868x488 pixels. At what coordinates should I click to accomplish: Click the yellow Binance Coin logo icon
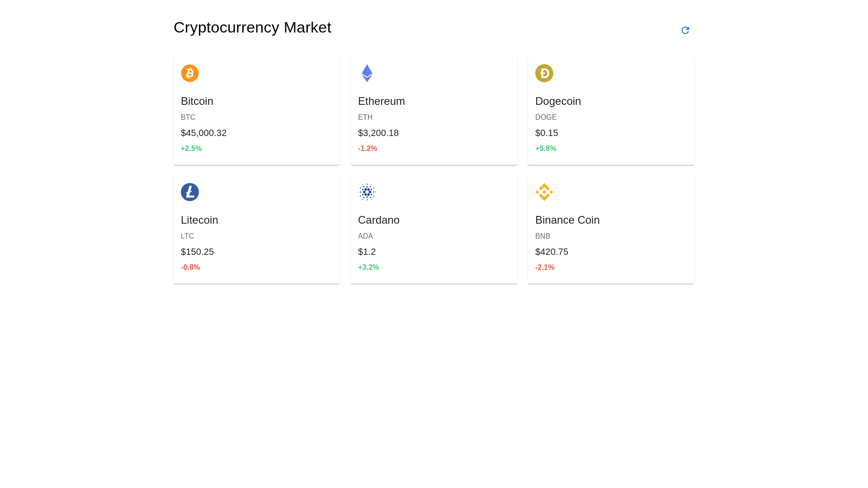[x=544, y=192]
